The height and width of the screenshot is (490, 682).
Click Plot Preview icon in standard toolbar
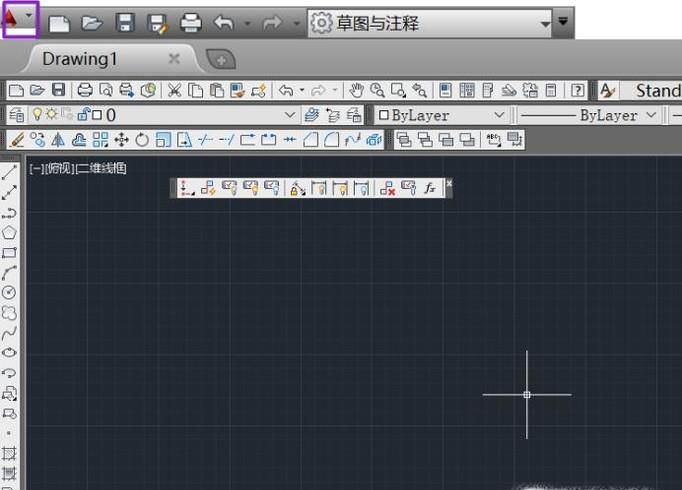click(x=106, y=90)
